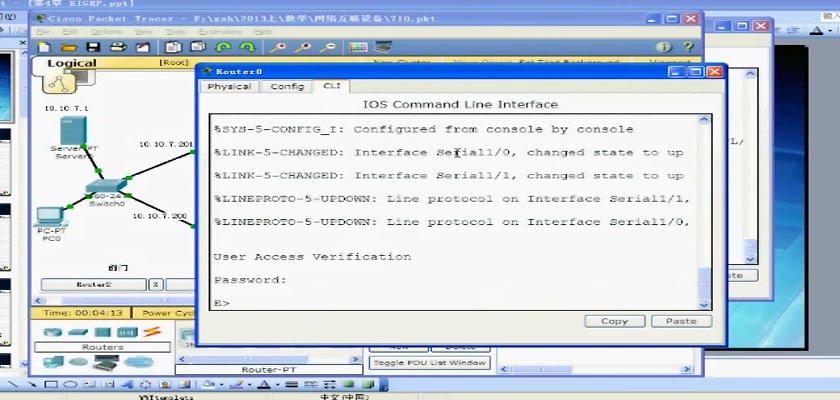Screen dimensions: 840x400
Task: Click the Print icon in Packet Tracer toolbar
Action: pos(118,47)
